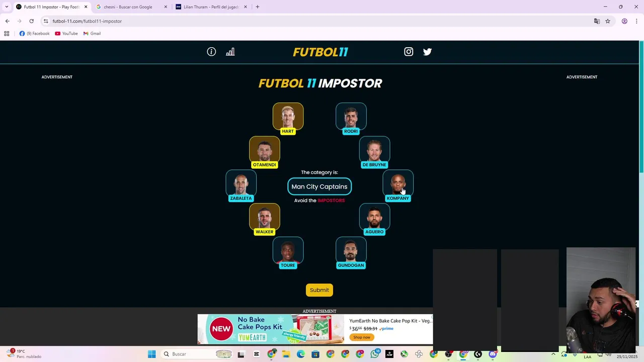Open Futbol11 Twitter page

click(x=427, y=52)
